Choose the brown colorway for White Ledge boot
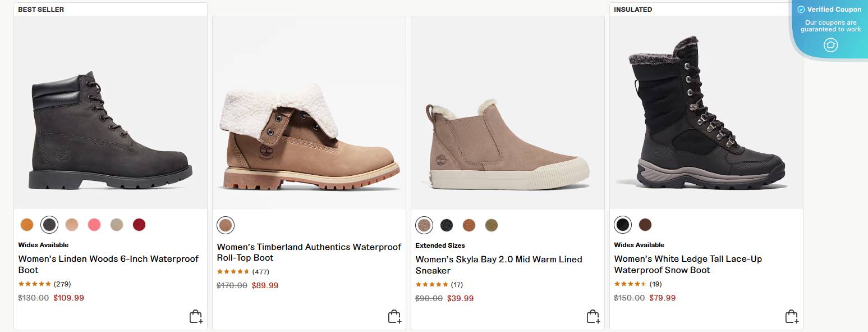This screenshot has width=868, height=332. (x=645, y=224)
